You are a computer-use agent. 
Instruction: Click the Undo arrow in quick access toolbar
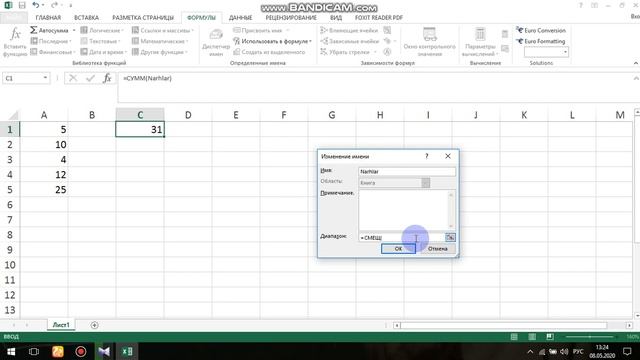pyautogui.click(x=36, y=5)
